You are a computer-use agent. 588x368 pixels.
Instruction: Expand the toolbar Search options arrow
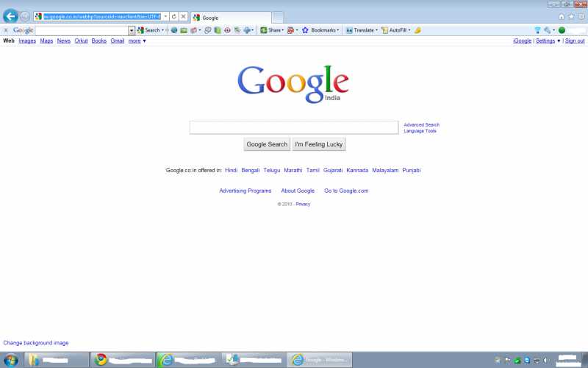(x=162, y=30)
